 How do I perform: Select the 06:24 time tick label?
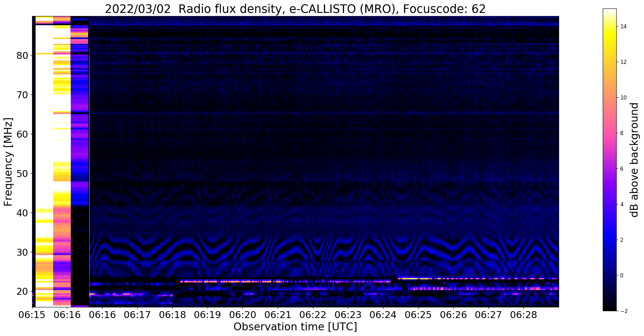(x=383, y=314)
